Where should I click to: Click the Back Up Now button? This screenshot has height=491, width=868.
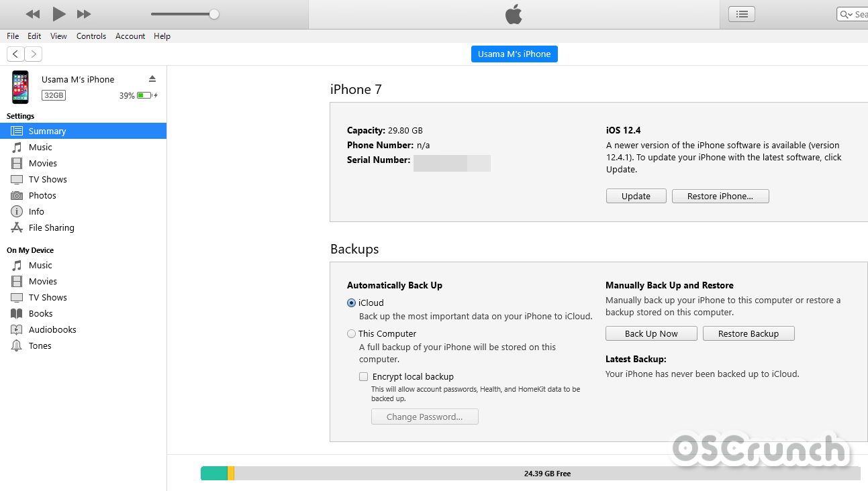[651, 333]
